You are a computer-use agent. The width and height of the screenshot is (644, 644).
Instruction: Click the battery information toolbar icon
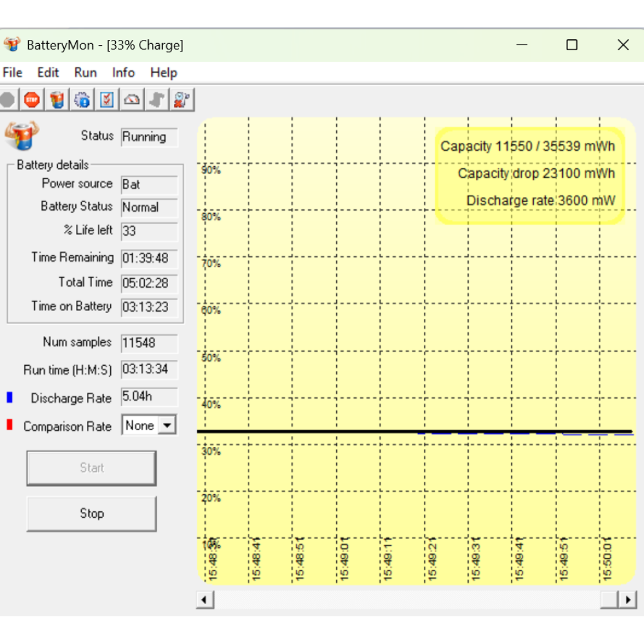point(57,100)
